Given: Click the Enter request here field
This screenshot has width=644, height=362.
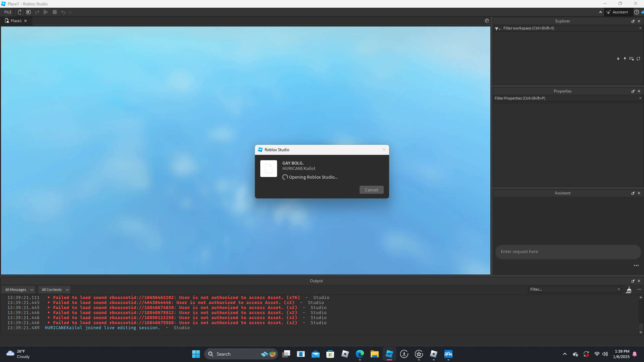Looking at the screenshot, I should point(568,252).
